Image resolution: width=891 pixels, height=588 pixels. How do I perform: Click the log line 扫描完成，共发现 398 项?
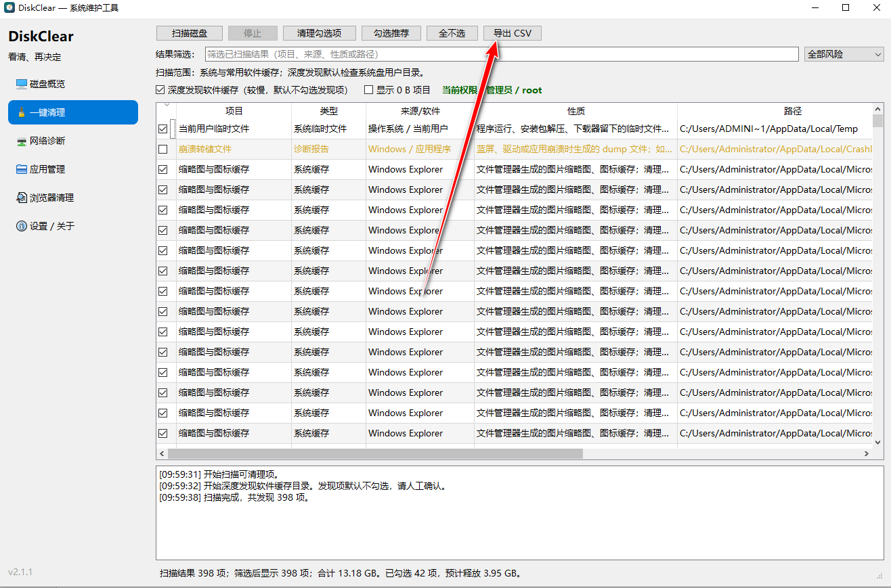coord(235,497)
